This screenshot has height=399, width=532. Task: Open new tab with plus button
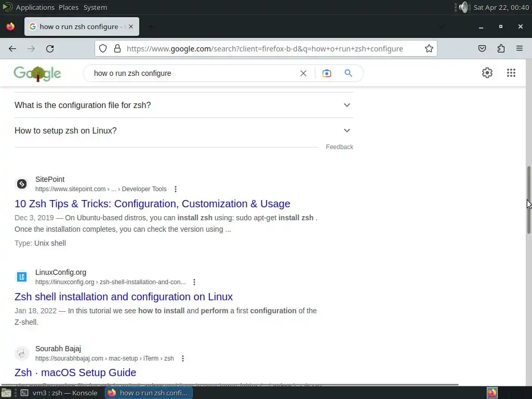pyautogui.click(x=150, y=26)
